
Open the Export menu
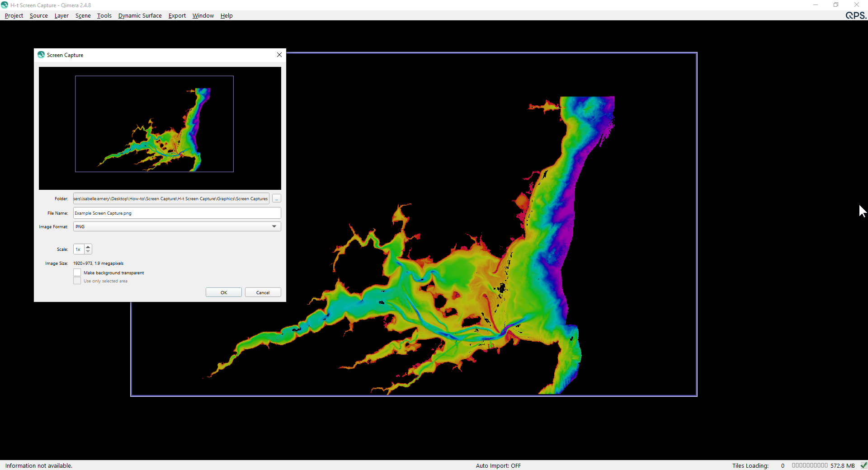click(x=177, y=15)
